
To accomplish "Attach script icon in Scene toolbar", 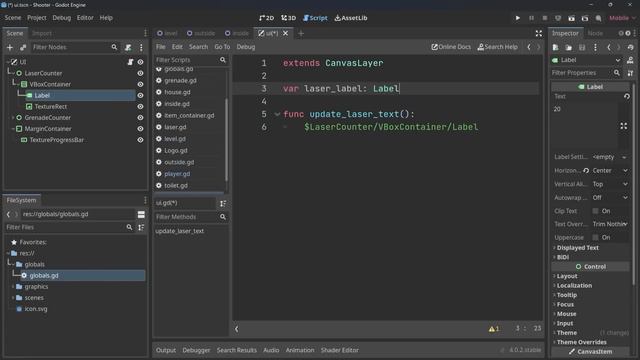I will point(128,47).
